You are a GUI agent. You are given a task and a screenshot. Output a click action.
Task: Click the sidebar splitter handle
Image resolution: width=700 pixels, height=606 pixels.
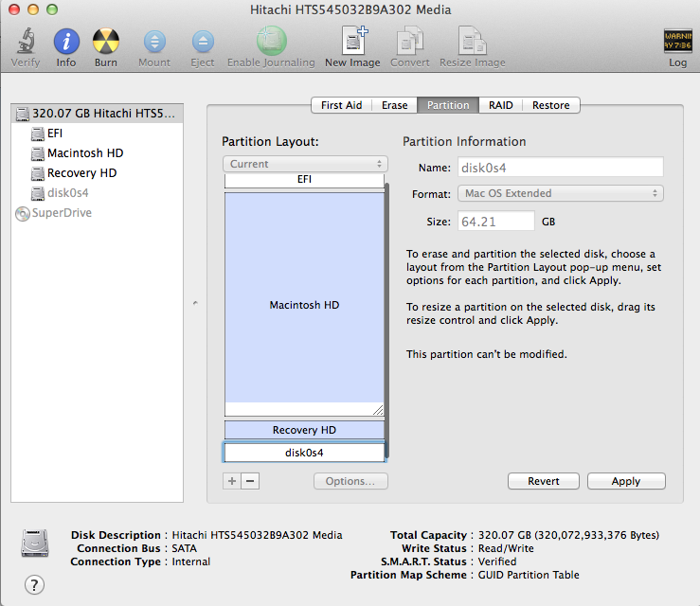click(195, 303)
